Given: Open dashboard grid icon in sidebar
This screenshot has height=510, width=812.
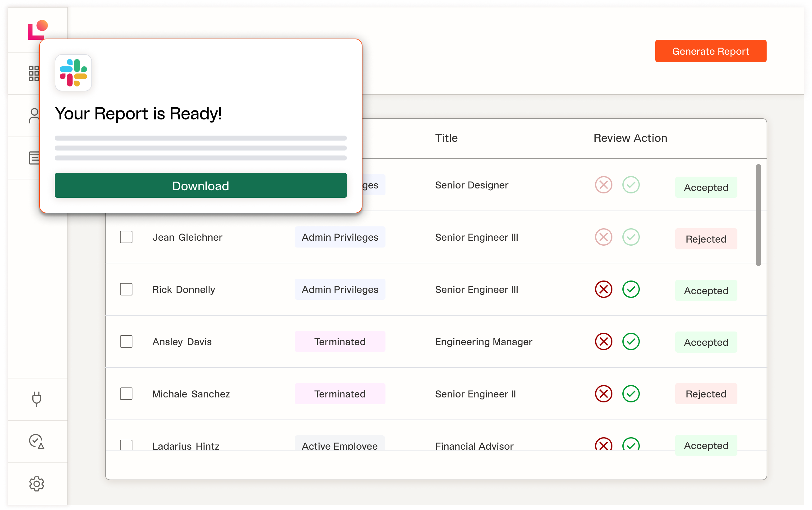Looking at the screenshot, I should tap(34, 73).
